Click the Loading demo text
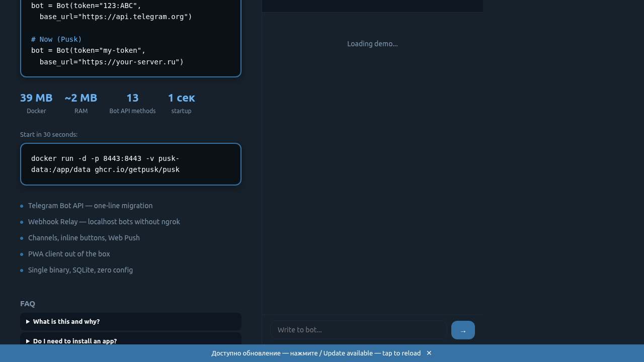This screenshot has height=362, width=644. pos(372,44)
